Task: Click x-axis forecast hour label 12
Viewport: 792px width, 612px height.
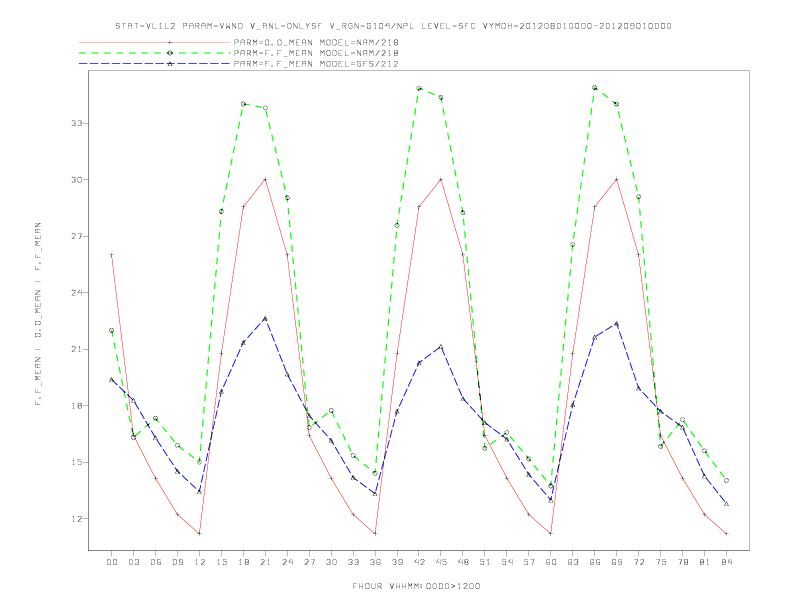Action: pyautogui.click(x=200, y=562)
